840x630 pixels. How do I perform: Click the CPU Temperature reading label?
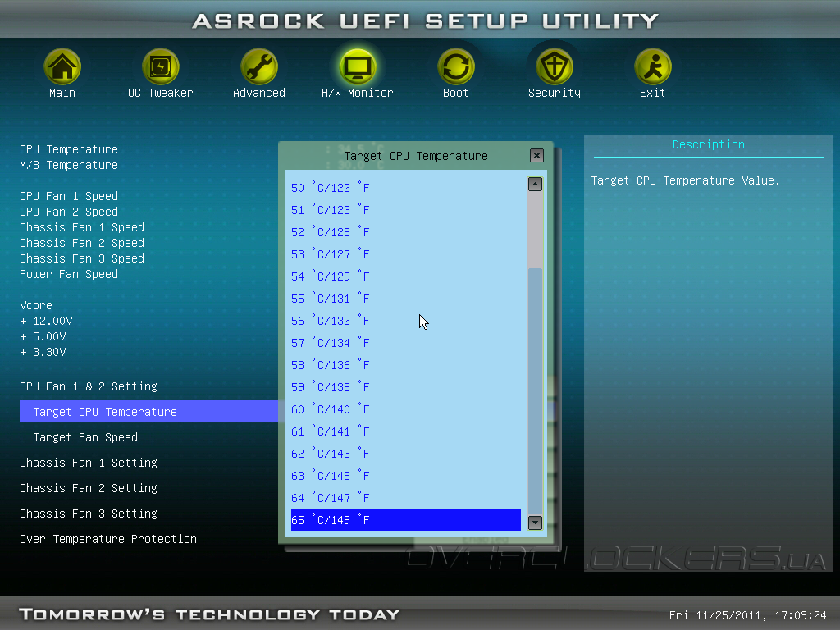69,149
